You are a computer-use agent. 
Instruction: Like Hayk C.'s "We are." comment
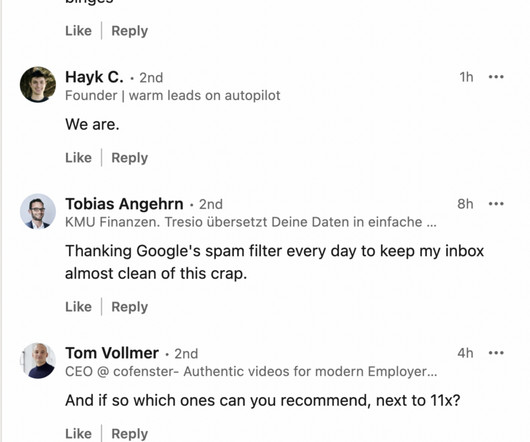pos(78,158)
